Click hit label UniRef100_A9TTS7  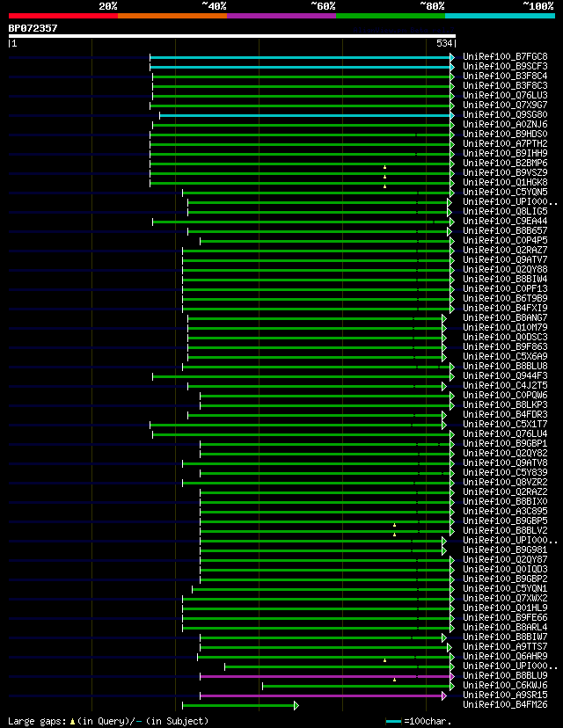[505, 647]
